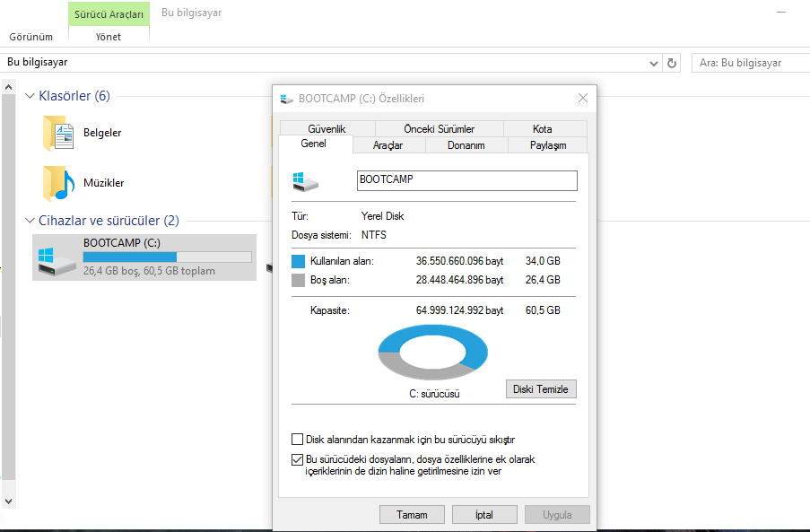Click Yönet under Sürücü Araçları
810x532 pixels.
point(108,36)
